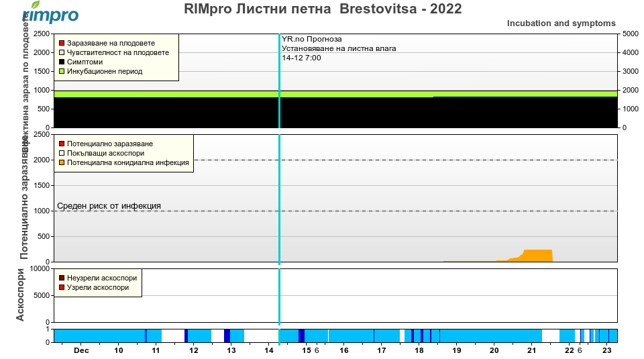Click orange swatch for Потенциална конидиална инфекция

click(x=62, y=162)
